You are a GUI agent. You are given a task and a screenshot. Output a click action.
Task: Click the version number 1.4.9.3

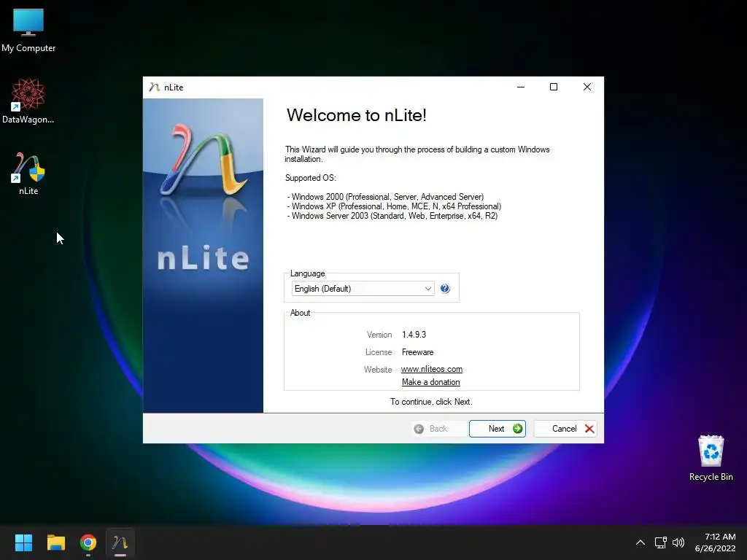(x=414, y=334)
